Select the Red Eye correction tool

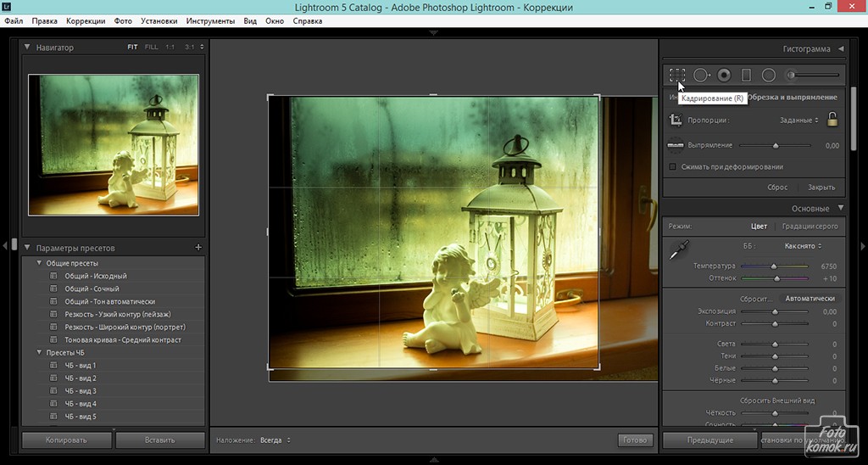tap(724, 75)
